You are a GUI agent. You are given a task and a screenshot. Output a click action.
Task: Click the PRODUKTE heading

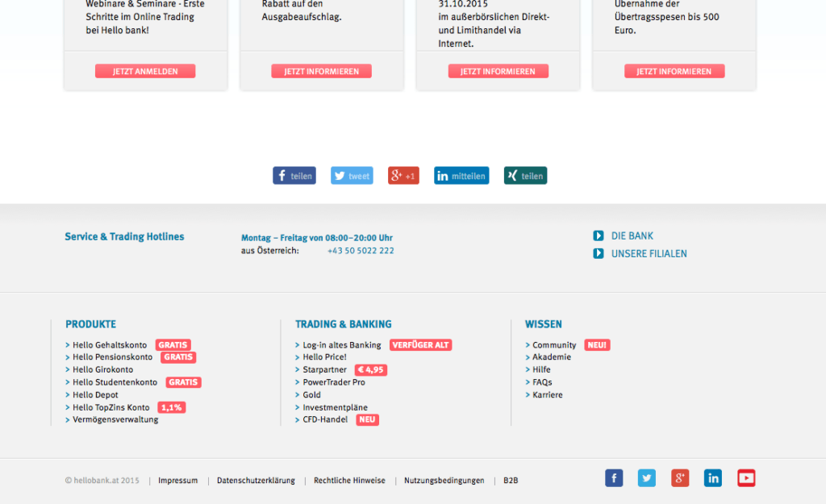(90, 324)
